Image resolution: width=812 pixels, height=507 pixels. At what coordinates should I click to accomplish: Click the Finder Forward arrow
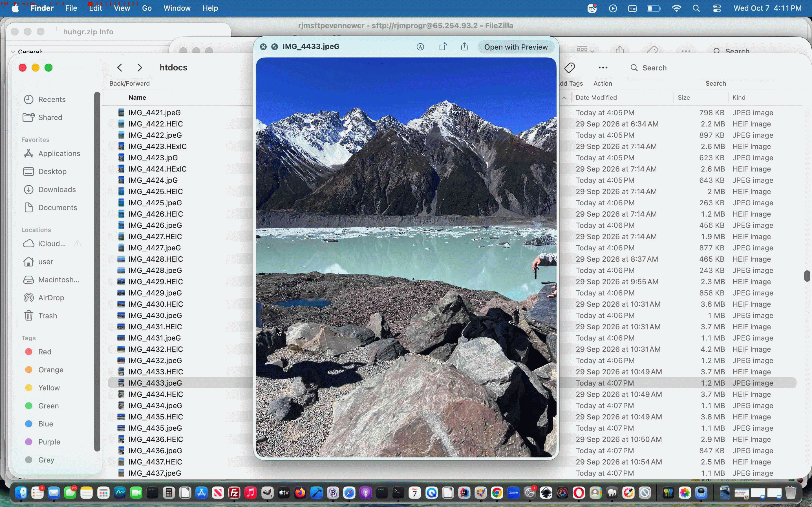140,68
